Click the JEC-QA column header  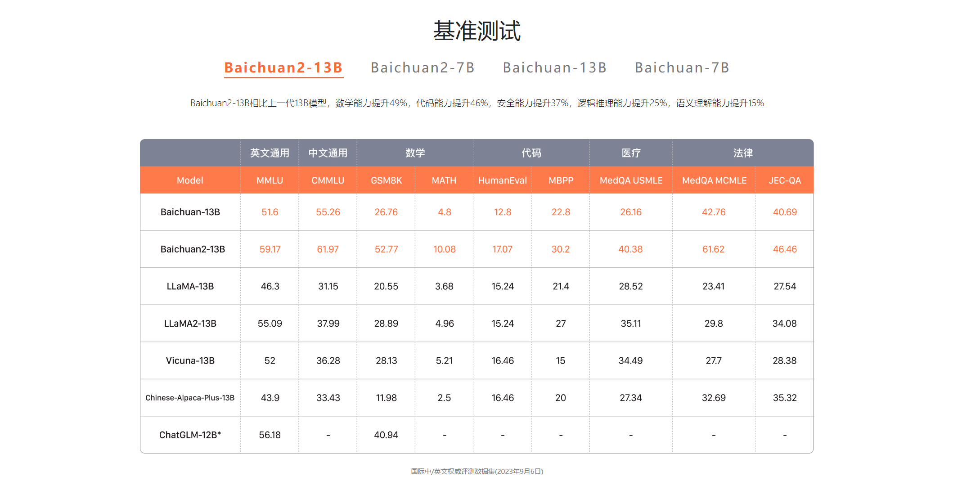(785, 180)
